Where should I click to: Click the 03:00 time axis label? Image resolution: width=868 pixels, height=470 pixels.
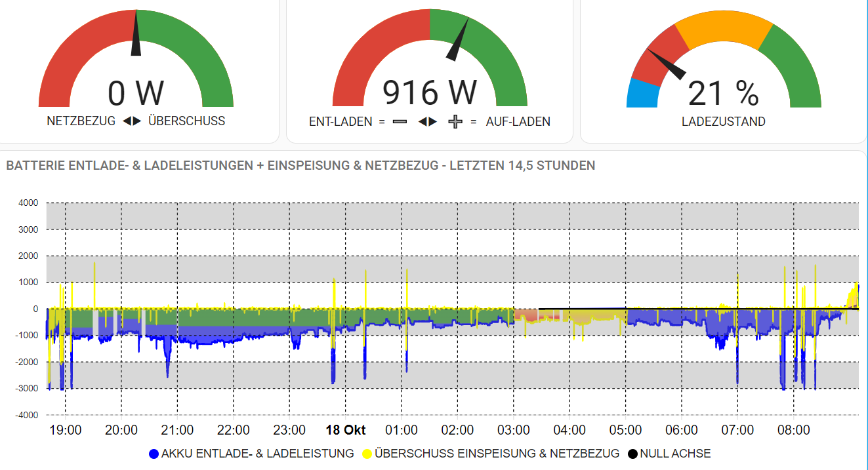(x=514, y=431)
